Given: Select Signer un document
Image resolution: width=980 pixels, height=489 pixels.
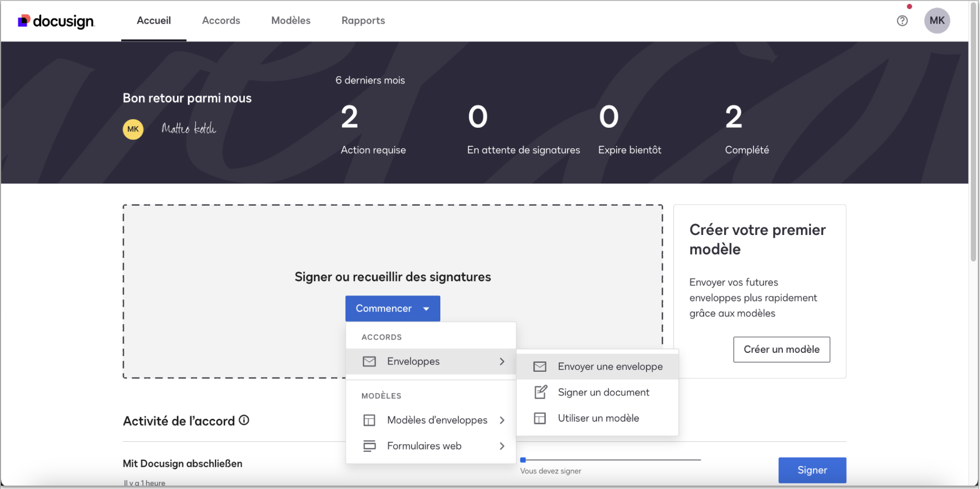Looking at the screenshot, I should (x=598, y=392).
